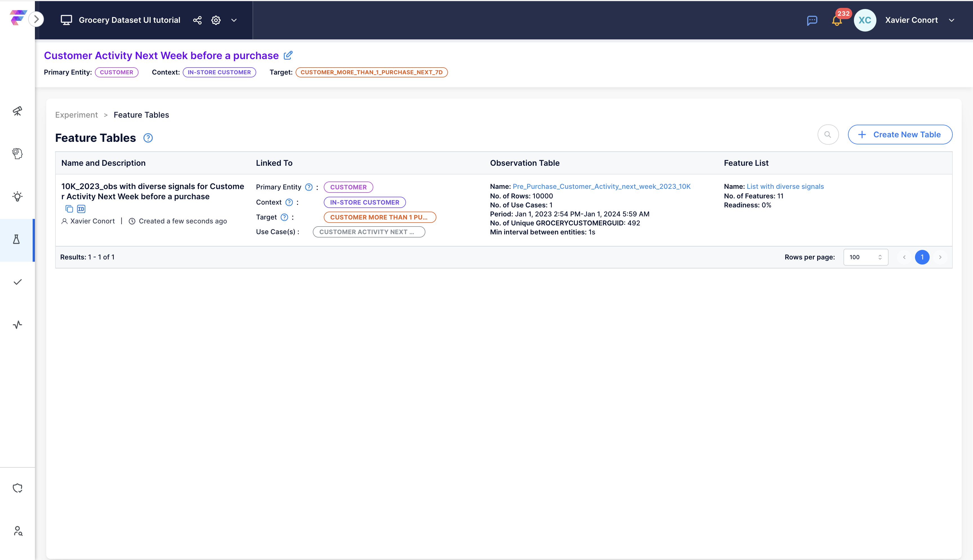Screen dimensions: 973x560
Task: Click 'Readiness: 0%' text
Action: (x=747, y=205)
